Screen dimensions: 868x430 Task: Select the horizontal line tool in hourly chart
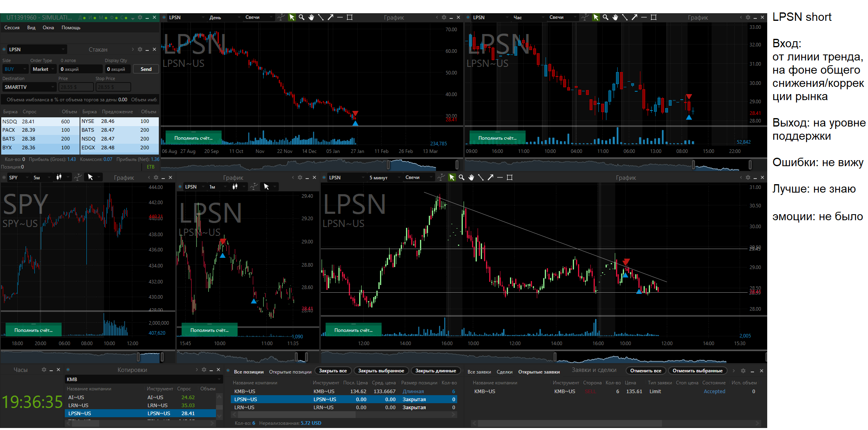click(x=644, y=17)
